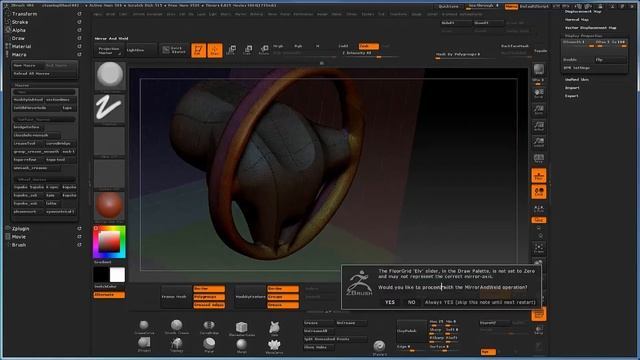Expand the Zplugin palette
The height and width of the screenshot is (360, 640).
[x=20, y=229]
